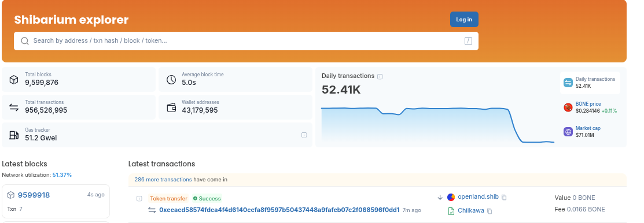
Task: Click the 52.41K daily transactions figure
Action: [341, 90]
